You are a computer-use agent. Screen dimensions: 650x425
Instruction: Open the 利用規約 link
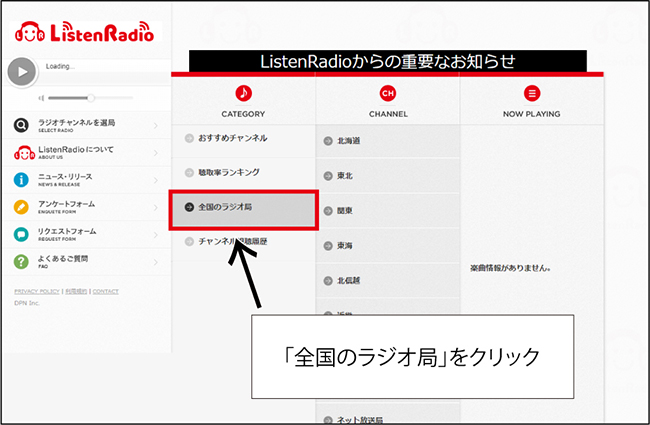76,291
